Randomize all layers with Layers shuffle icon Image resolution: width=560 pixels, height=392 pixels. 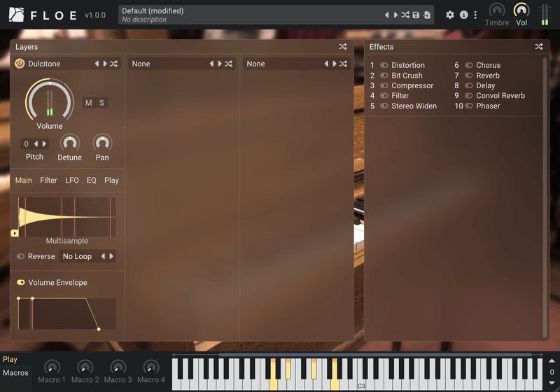[343, 47]
